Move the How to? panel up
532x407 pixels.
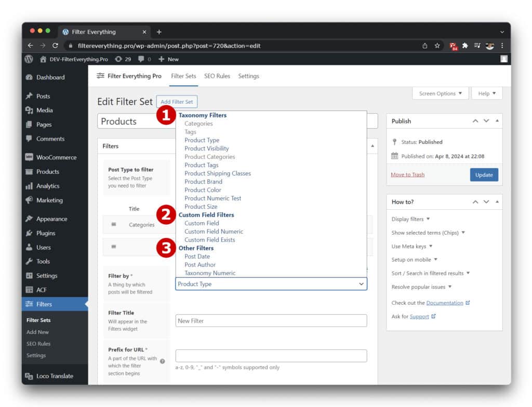tap(475, 202)
